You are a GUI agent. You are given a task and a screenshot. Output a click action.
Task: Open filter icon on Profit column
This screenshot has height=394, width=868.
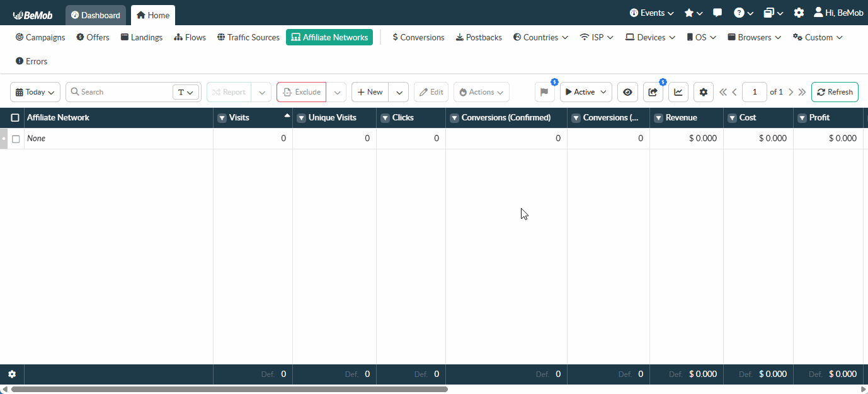click(x=802, y=118)
